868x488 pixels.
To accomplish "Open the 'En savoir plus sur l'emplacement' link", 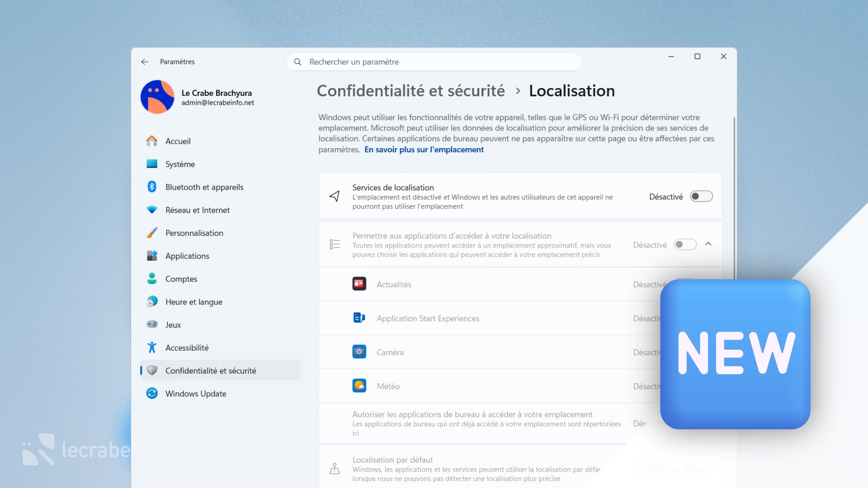I will pos(424,150).
